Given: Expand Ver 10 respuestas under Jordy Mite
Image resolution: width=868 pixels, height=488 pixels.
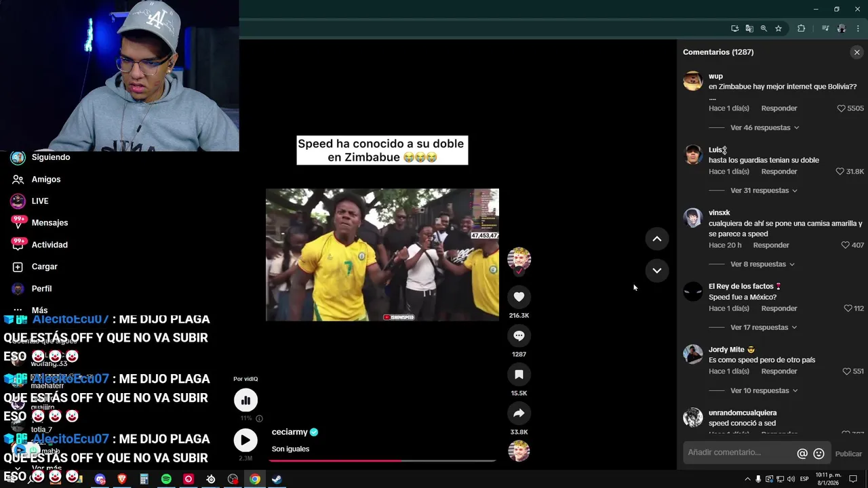Looking at the screenshot, I should [x=764, y=390].
